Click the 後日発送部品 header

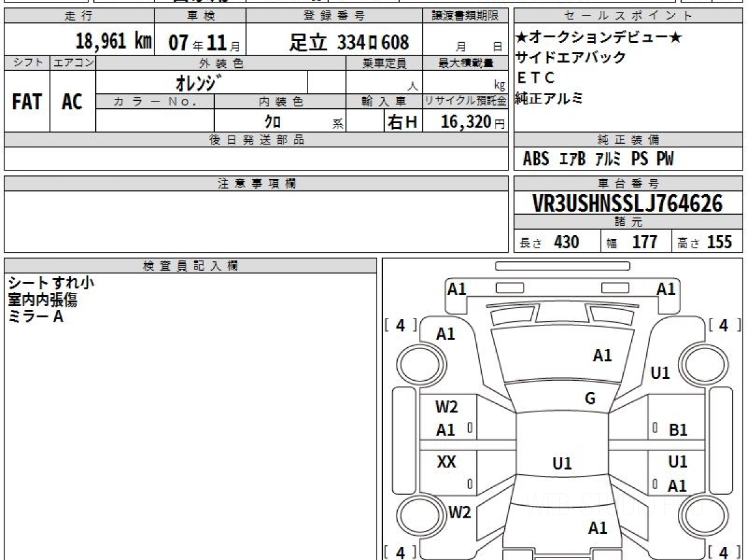(x=256, y=140)
